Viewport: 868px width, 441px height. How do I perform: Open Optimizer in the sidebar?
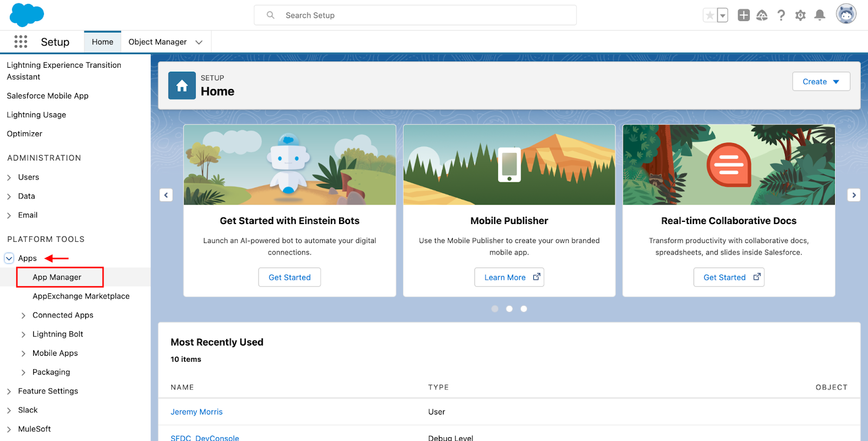click(x=24, y=134)
